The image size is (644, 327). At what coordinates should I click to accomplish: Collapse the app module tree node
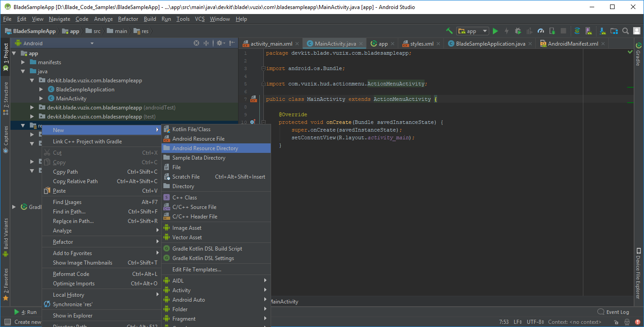click(x=14, y=53)
